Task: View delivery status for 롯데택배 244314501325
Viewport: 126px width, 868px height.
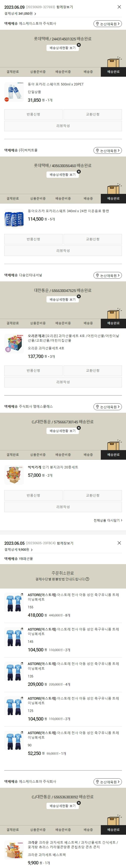Action: [63, 48]
